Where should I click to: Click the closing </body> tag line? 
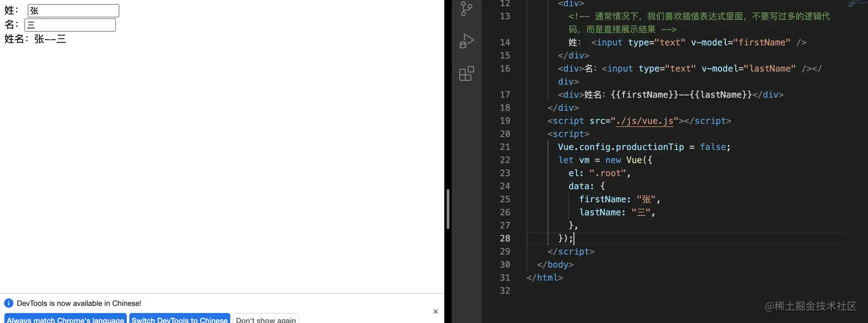tap(555, 264)
